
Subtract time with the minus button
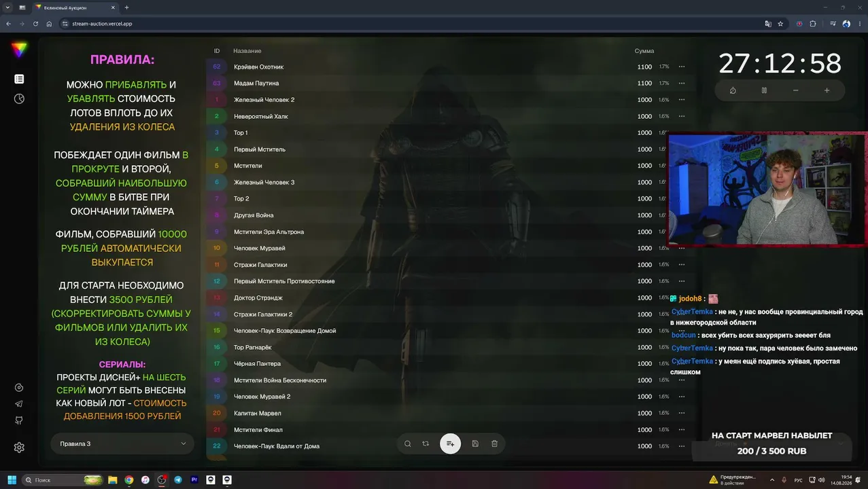click(795, 90)
